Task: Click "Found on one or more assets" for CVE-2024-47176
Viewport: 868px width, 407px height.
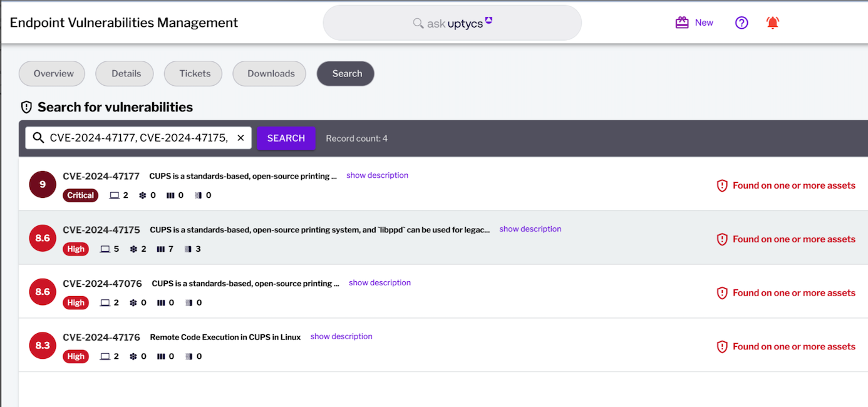Action: click(794, 347)
